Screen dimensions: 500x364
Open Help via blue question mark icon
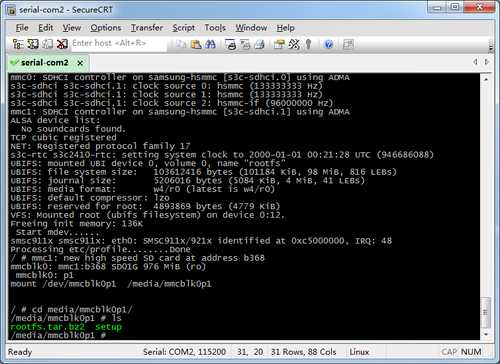[x=329, y=44]
